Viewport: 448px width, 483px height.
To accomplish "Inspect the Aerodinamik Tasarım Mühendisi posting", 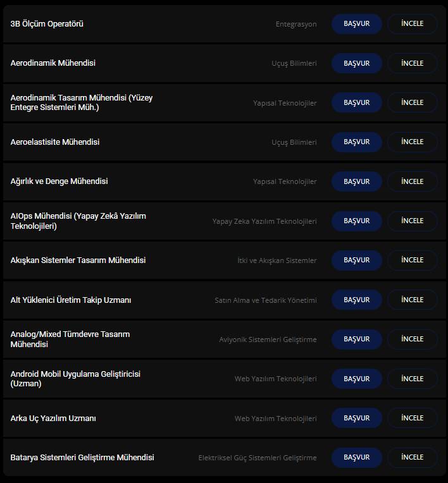I will (412, 102).
